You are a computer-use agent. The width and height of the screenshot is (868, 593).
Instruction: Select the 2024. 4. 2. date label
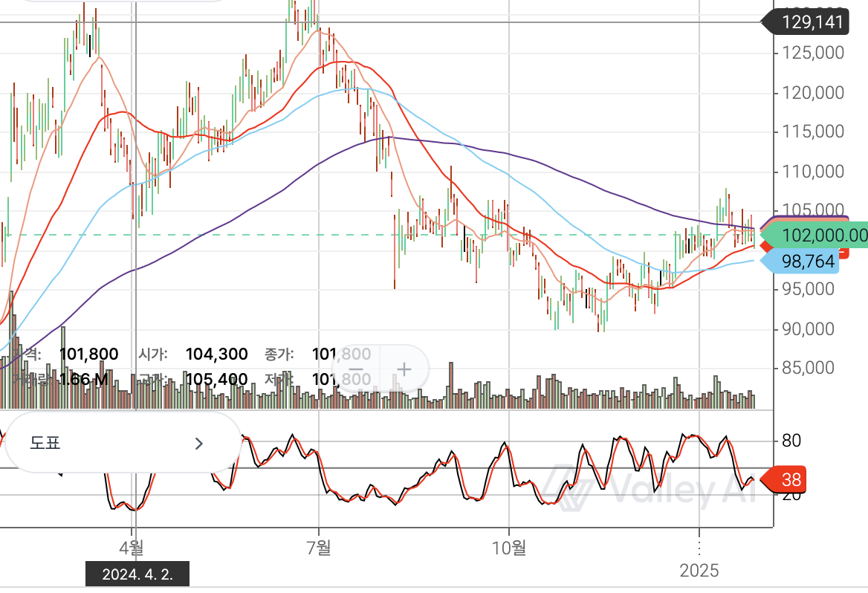point(137,574)
